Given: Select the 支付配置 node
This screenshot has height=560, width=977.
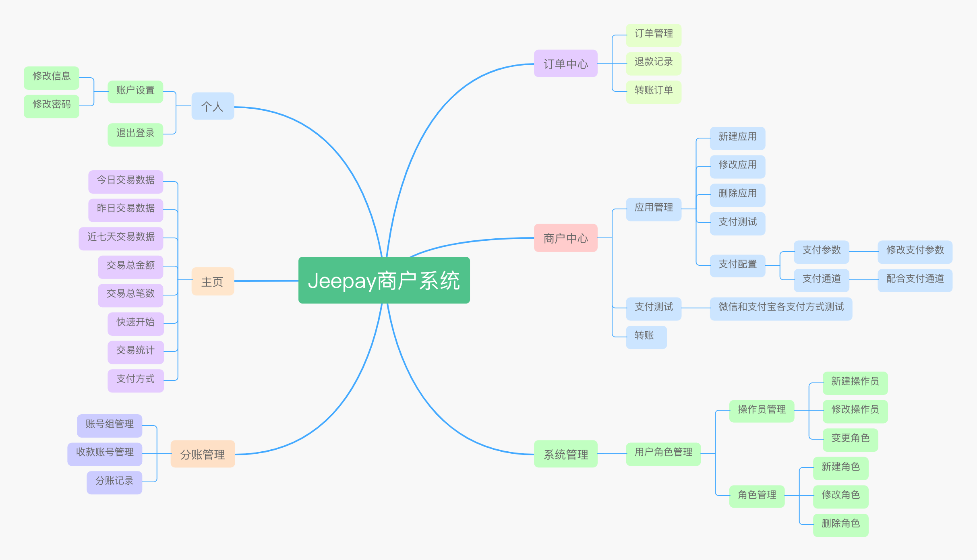Looking at the screenshot, I should pos(737,265).
